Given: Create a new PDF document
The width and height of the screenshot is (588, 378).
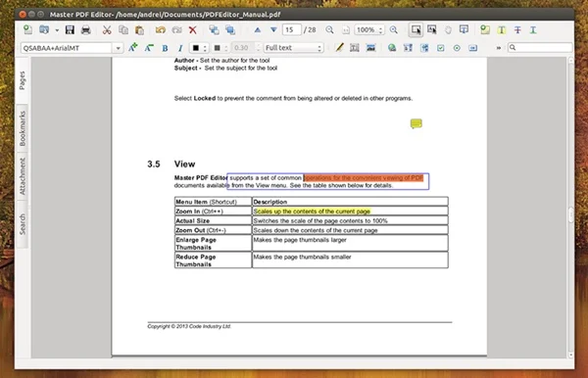Looking at the screenshot, I should coord(27,29).
